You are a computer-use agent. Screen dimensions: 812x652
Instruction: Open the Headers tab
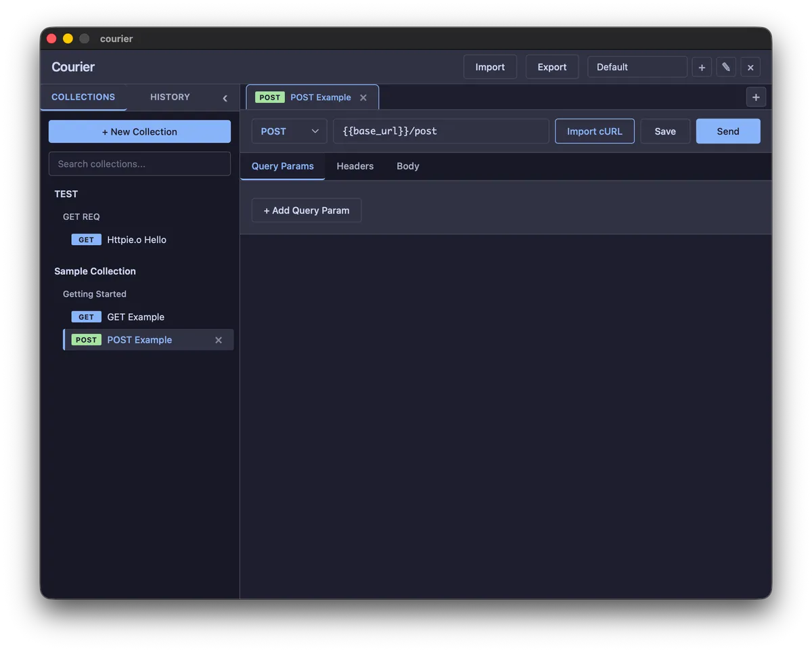tap(355, 166)
